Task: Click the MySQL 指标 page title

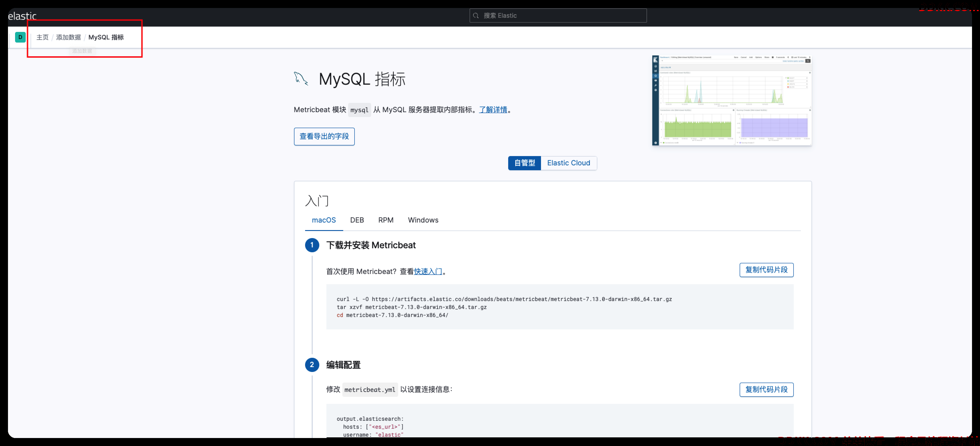Action: pos(362,79)
